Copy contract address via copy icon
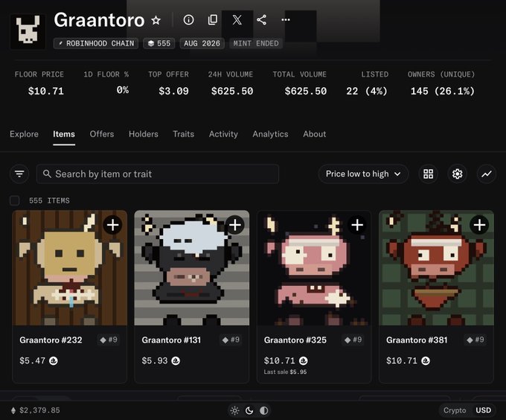 213,19
